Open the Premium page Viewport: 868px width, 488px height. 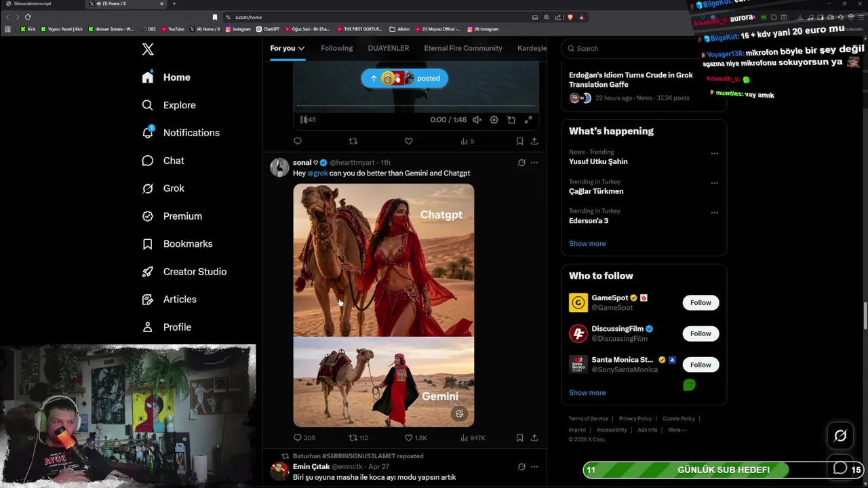pyautogui.click(x=172, y=216)
